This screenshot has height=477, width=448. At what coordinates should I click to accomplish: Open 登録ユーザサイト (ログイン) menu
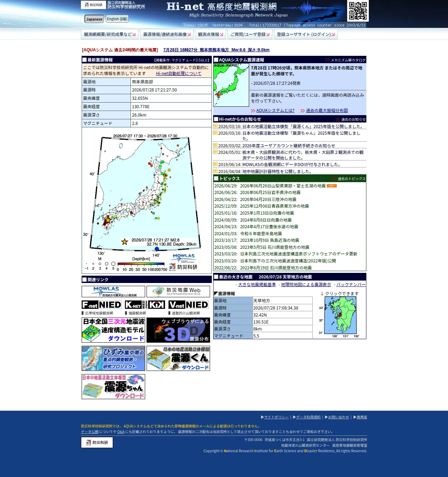pyautogui.click(x=306, y=34)
